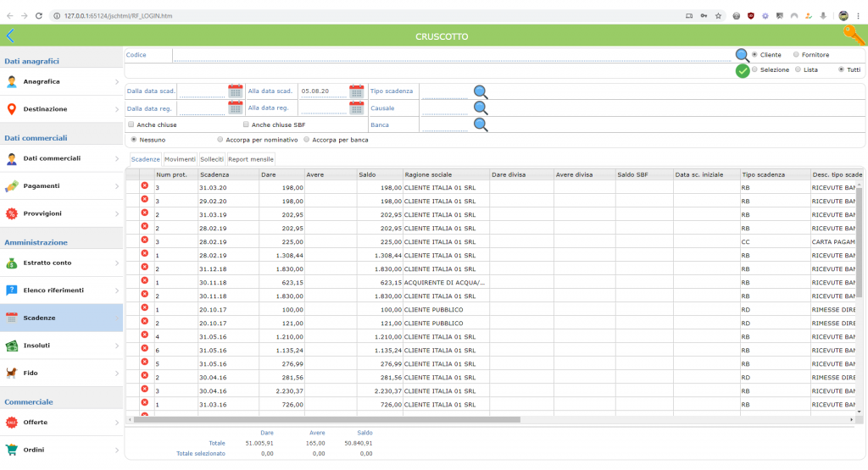Search Tipo scadenza with magnifier icon
This screenshot has height=470, width=868.
tap(481, 91)
